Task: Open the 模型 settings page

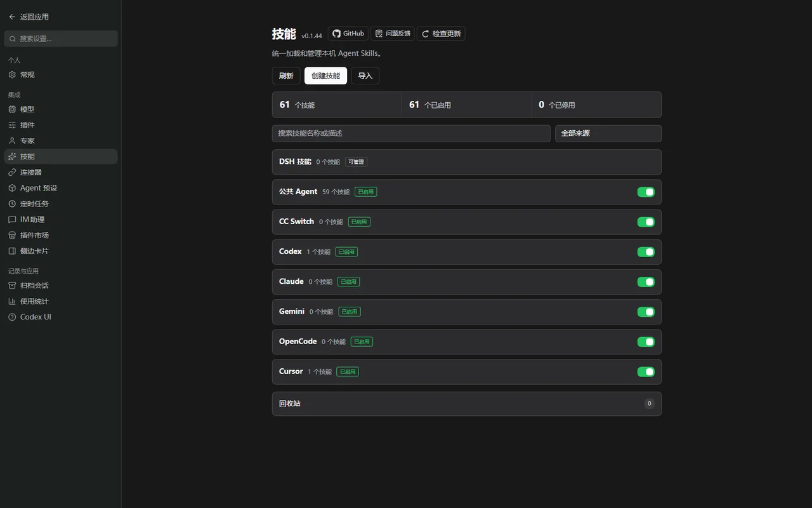Action: (x=61, y=109)
